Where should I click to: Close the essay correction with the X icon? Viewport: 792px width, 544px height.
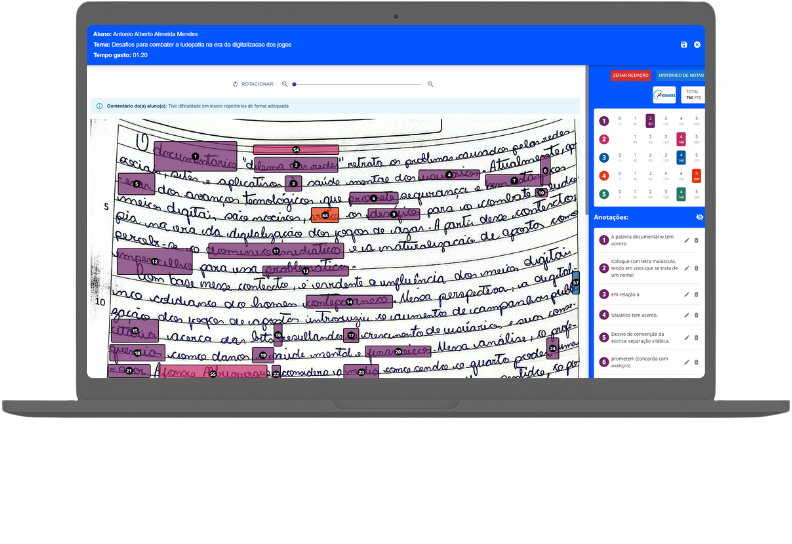point(697,45)
